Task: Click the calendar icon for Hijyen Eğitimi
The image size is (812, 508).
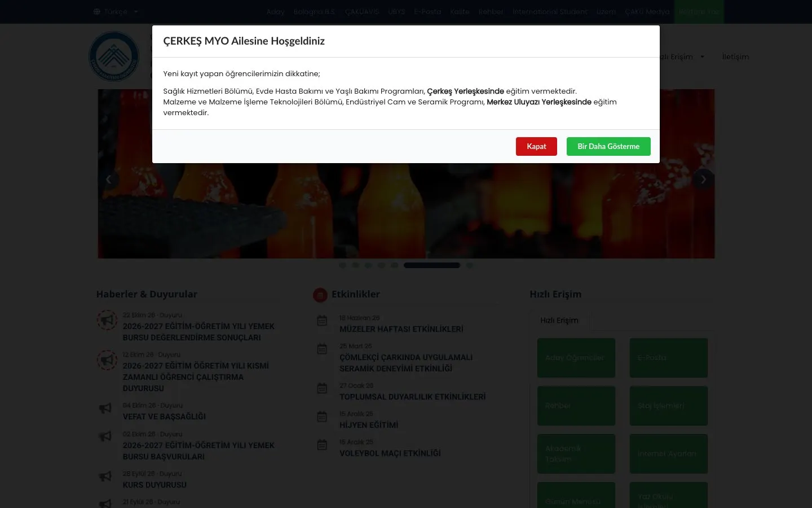Action: 322,417
